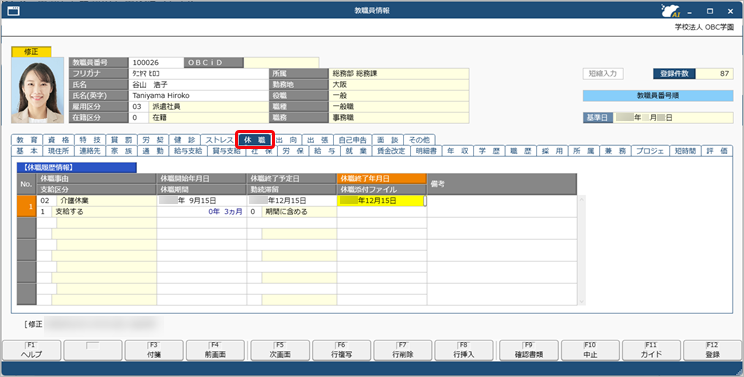Switch to the 出張 tab

click(317, 140)
